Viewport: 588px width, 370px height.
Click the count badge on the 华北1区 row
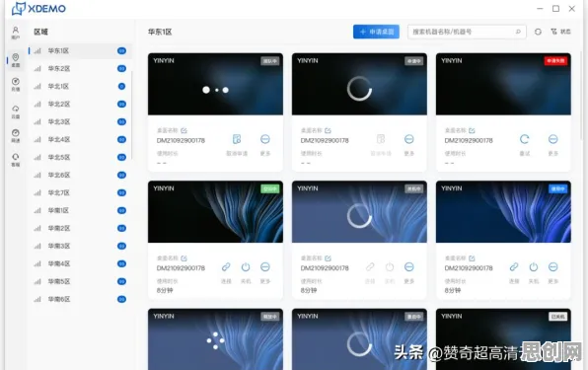[x=121, y=86]
